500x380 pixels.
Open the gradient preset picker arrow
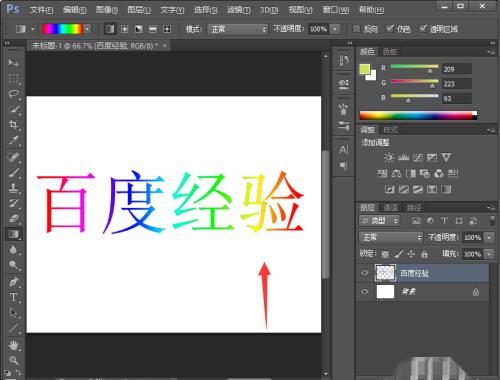pyautogui.click(x=87, y=29)
